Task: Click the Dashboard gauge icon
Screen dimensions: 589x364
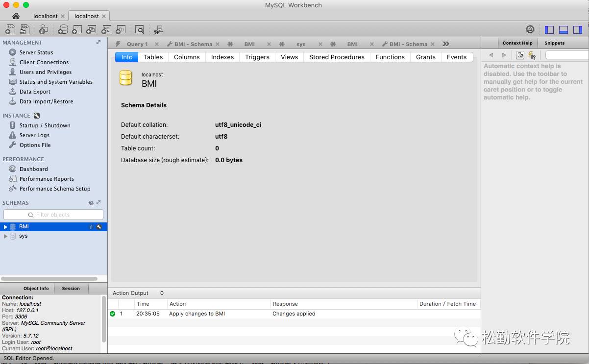Action: coord(13,169)
